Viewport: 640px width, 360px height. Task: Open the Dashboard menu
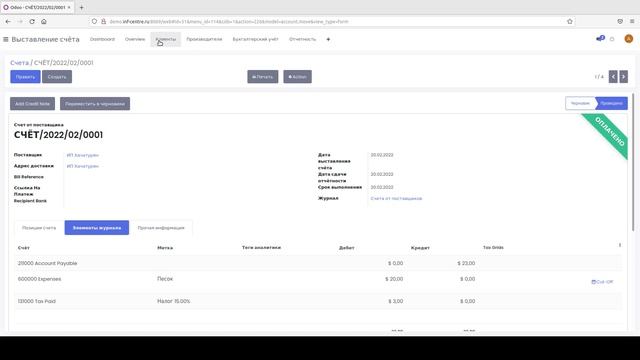[102, 39]
